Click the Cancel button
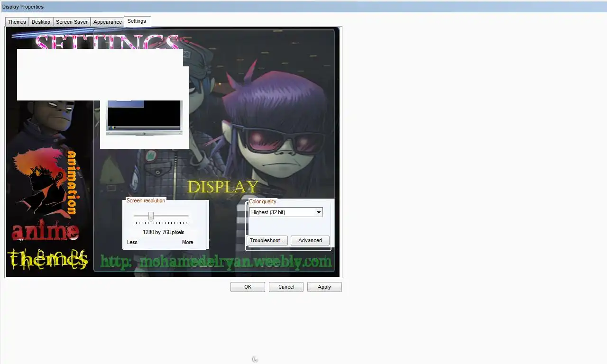The height and width of the screenshot is (364, 607). pos(286,287)
